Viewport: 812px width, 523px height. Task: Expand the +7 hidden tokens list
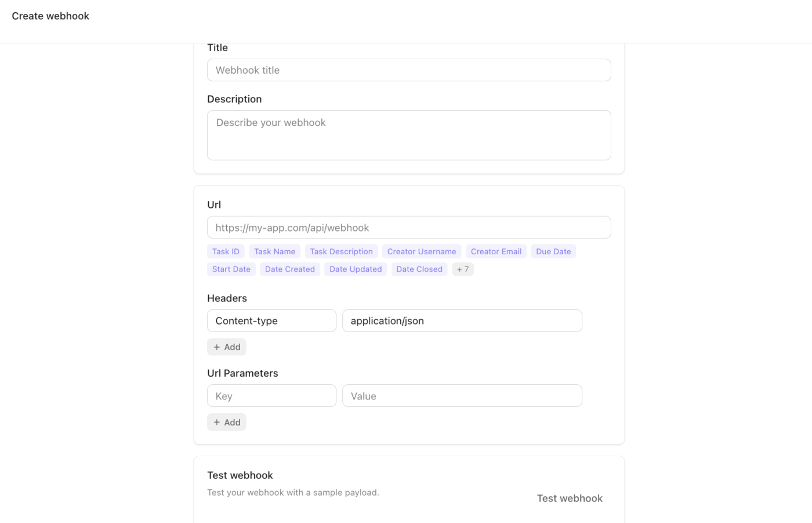(463, 269)
